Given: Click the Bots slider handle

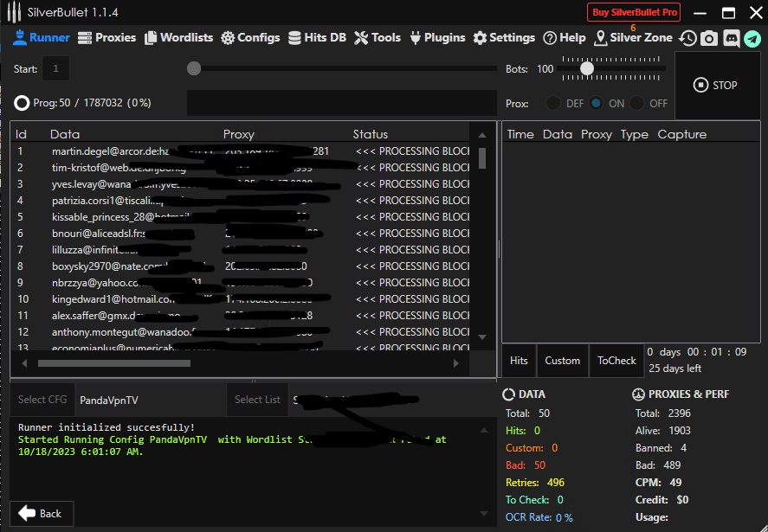Looking at the screenshot, I should click(x=587, y=69).
